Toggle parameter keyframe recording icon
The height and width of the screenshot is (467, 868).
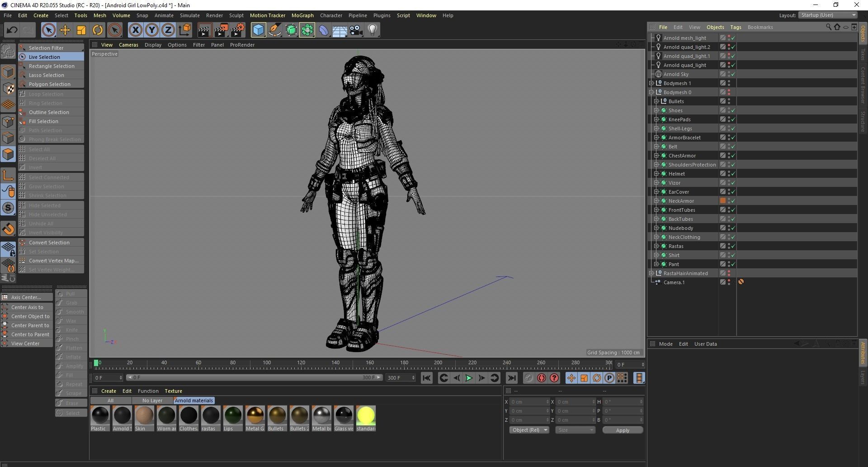(609, 378)
